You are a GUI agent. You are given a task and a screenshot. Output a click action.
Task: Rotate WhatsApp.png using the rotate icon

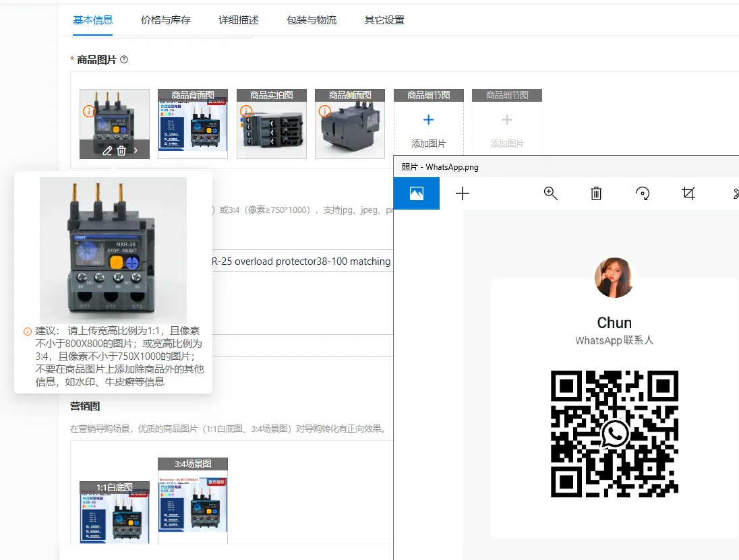pos(642,193)
